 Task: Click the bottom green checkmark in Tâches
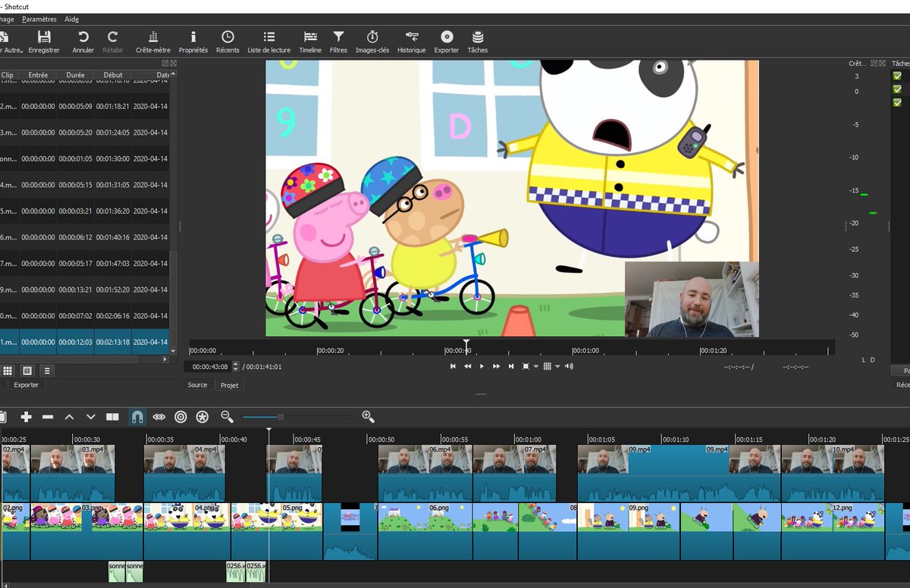click(897, 102)
